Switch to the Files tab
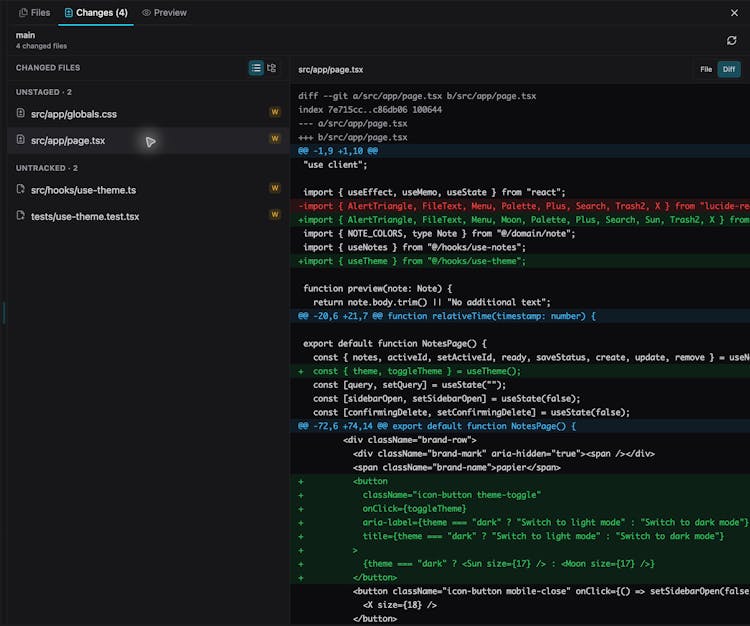 click(x=34, y=12)
